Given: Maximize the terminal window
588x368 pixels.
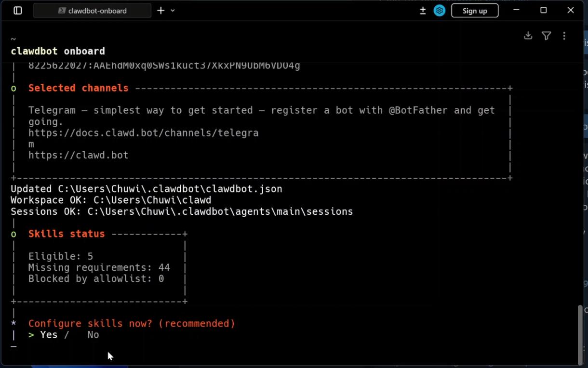Looking at the screenshot, I should (543, 11).
